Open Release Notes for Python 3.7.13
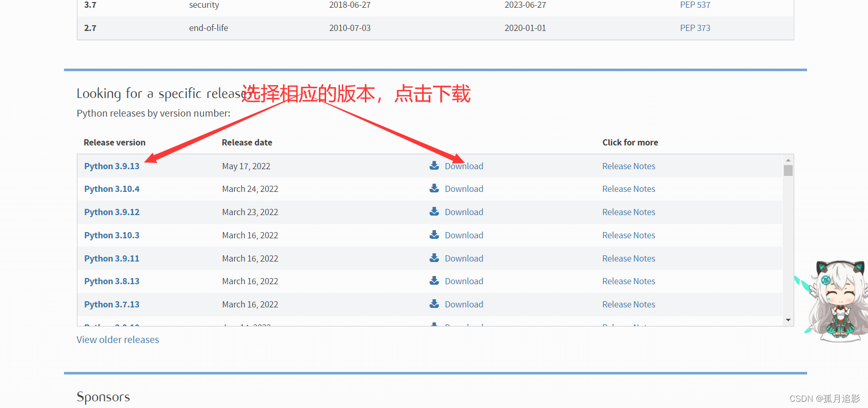The image size is (868, 408). click(629, 304)
